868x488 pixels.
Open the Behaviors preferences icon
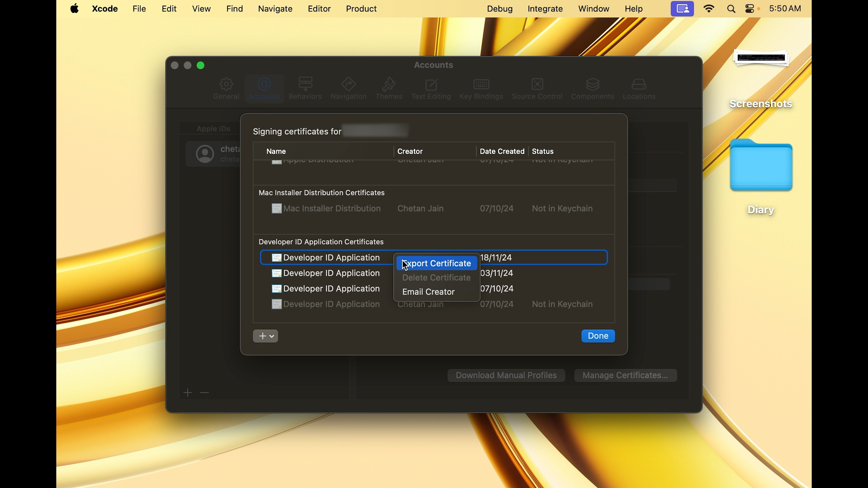coord(305,84)
